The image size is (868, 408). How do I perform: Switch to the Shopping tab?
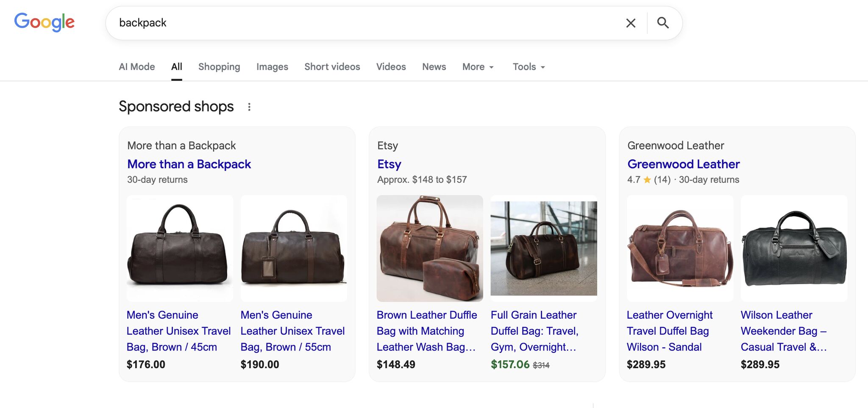click(219, 67)
